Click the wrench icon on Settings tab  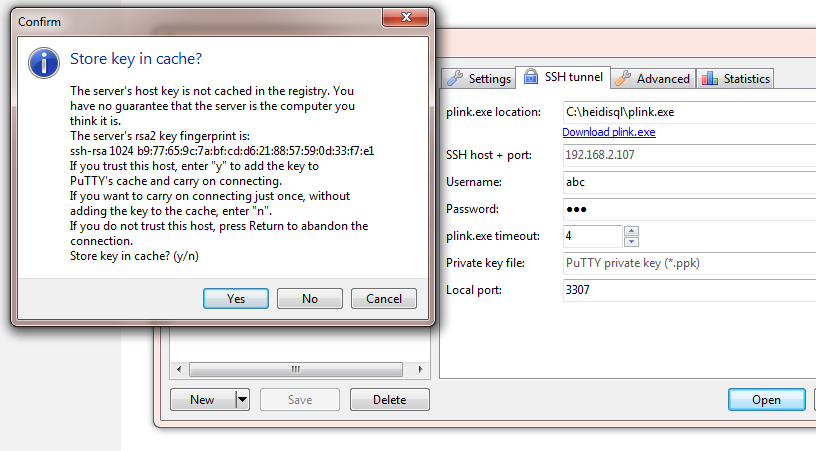pos(455,78)
